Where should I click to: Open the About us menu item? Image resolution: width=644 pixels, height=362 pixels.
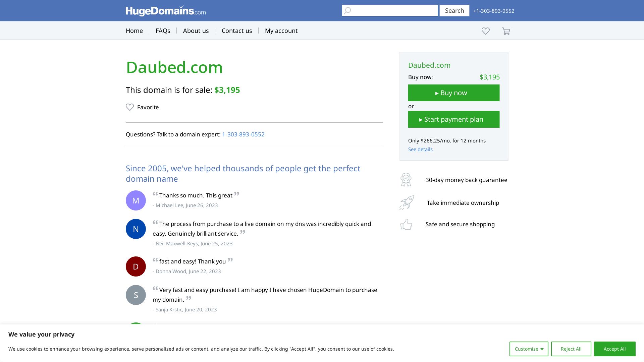196,31
